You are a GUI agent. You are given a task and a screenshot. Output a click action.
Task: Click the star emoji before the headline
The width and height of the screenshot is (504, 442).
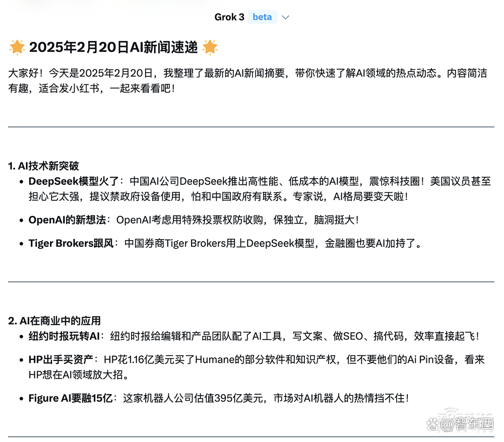[17, 47]
